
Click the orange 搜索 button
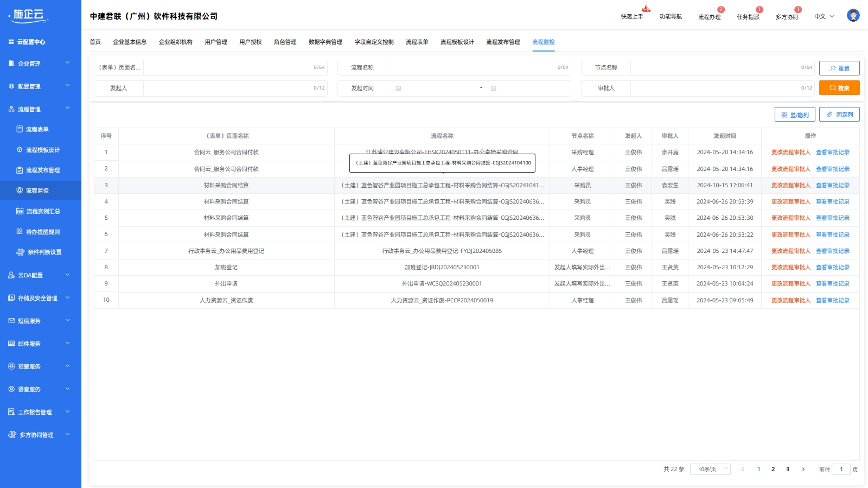pos(839,87)
